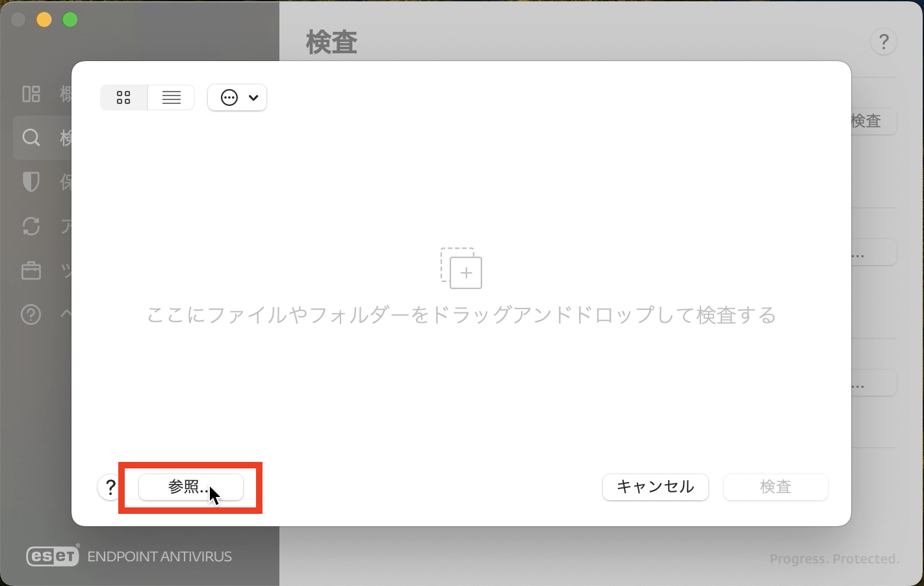Click the disabled 検査 button in the dialog
The image size is (924, 586).
(776, 487)
